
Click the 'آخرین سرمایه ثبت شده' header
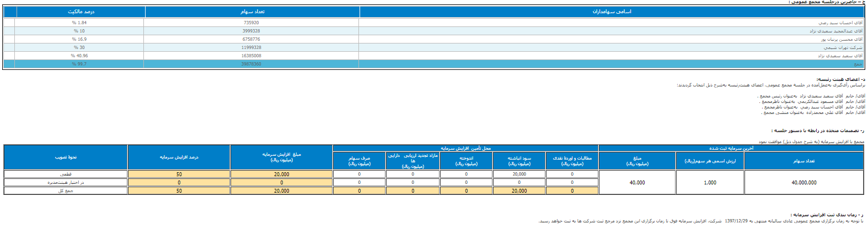click(731, 148)
